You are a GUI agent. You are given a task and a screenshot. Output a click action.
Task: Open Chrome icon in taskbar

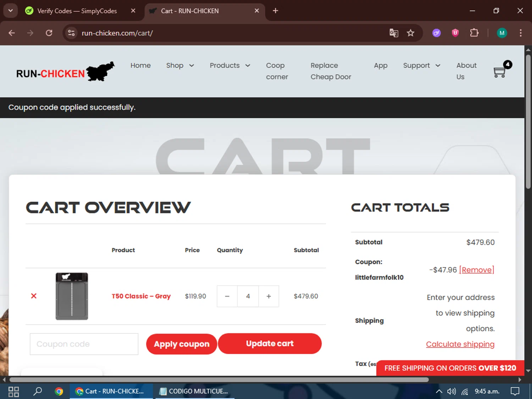(x=59, y=391)
